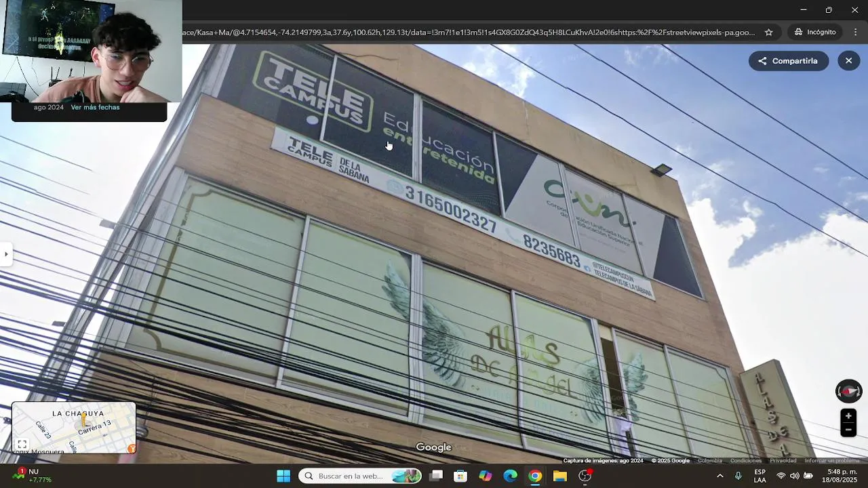This screenshot has height=488, width=868.
Task: Switch the ESP LAA input language
Action: [x=760, y=476]
